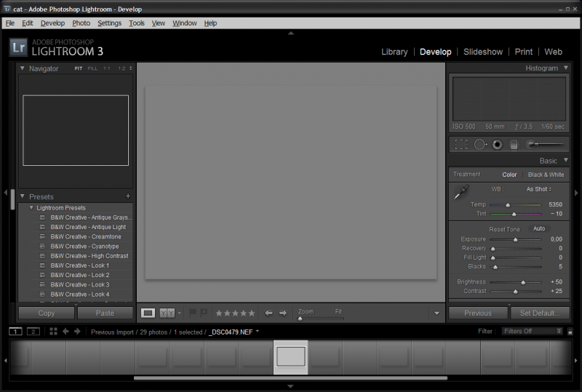Screen dimensions: 582x392
Task: Click the Paste button
Action: click(x=105, y=313)
